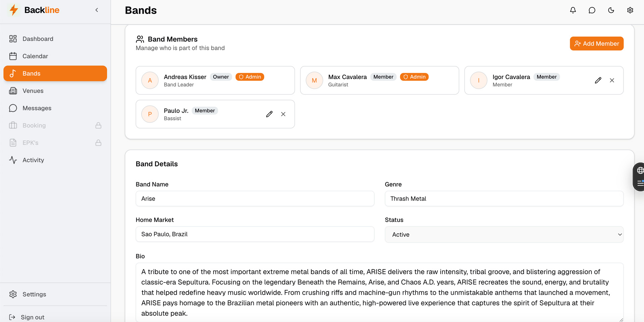Image resolution: width=644 pixels, height=322 pixels.
Task: Select Bands in the sidebar
Action: pyautogui.click(x=55, y=73)
